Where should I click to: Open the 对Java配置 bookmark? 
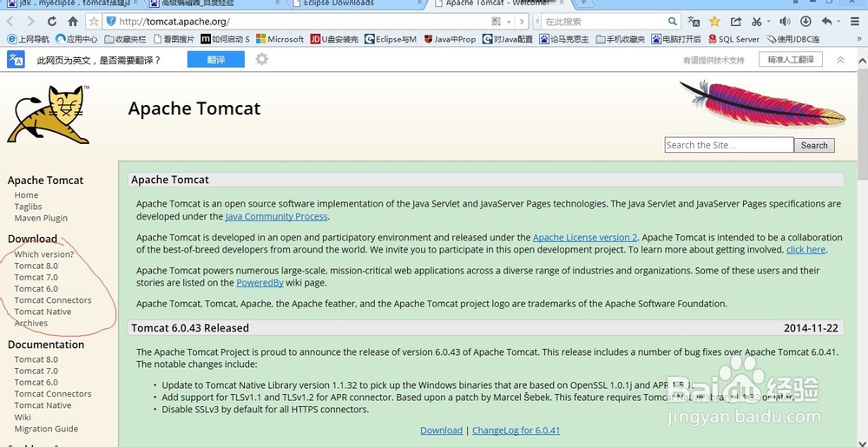click(508, 39)
